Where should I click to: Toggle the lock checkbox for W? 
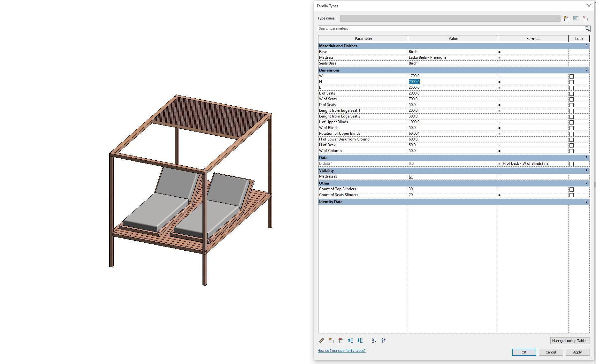[x=571, y=76]
